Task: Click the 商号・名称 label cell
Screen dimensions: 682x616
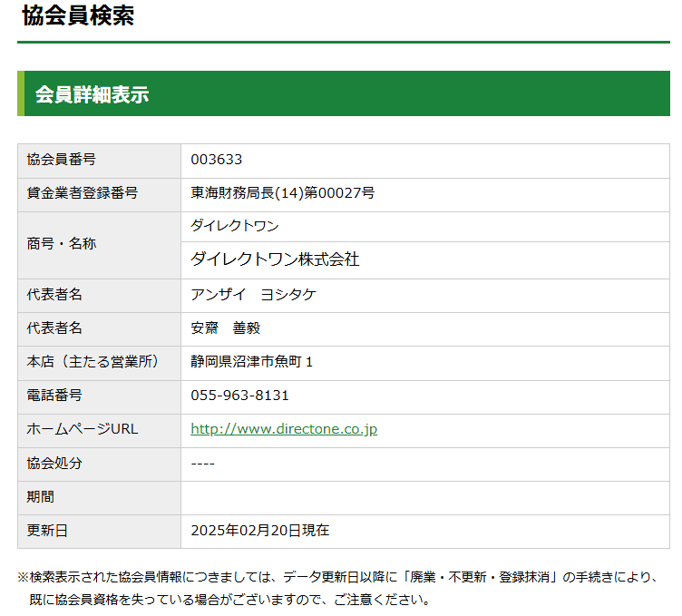Action: pos(62,243)
